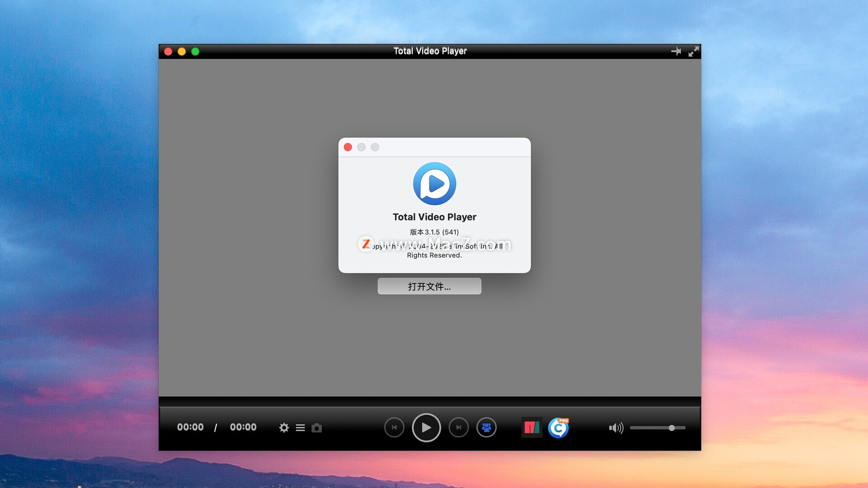
Task: Close the main Total Video Player window
Action: pos(168,52)
